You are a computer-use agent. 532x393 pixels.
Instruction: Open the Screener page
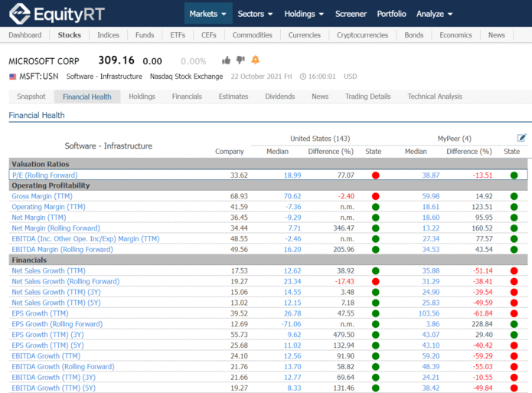point(351,14)
